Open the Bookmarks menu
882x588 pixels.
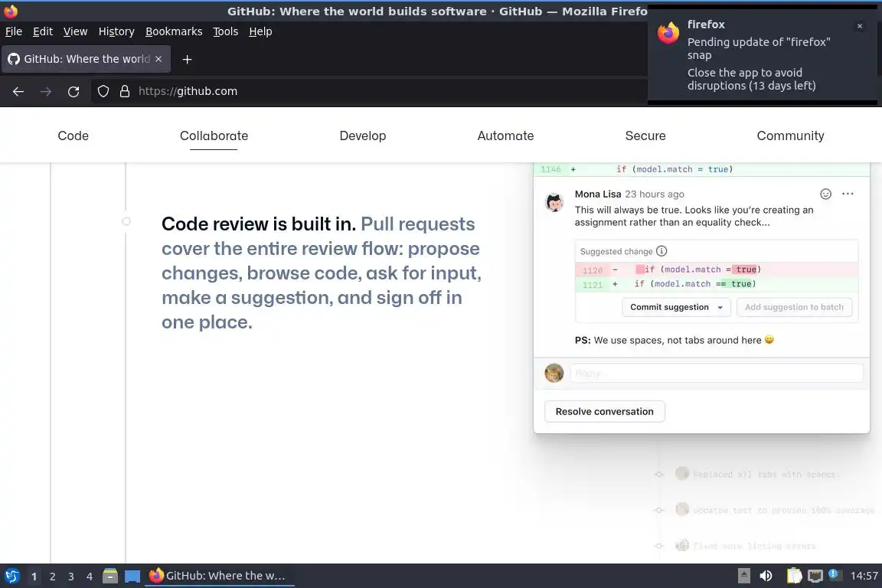click(174, 31)
